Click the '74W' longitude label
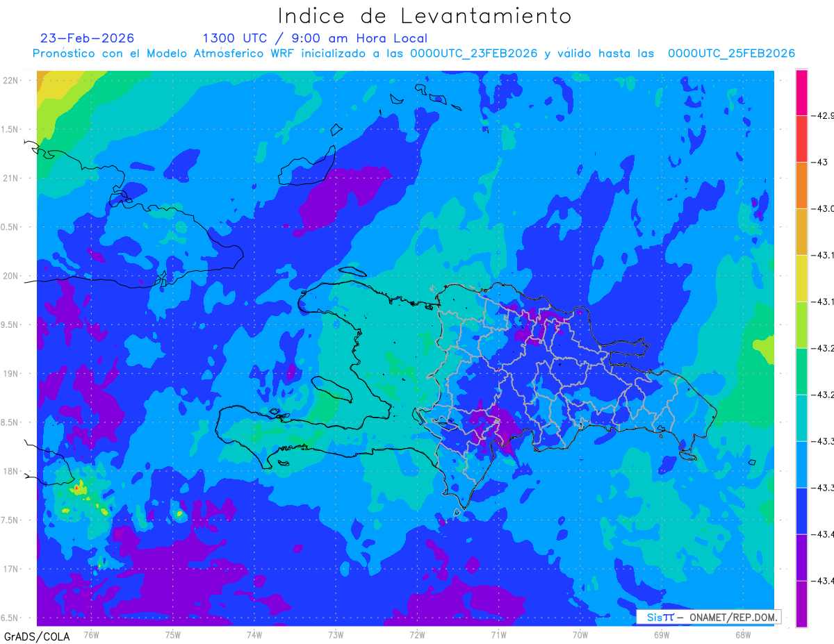This screenshot has width=834, height=644. click(254, 635)
